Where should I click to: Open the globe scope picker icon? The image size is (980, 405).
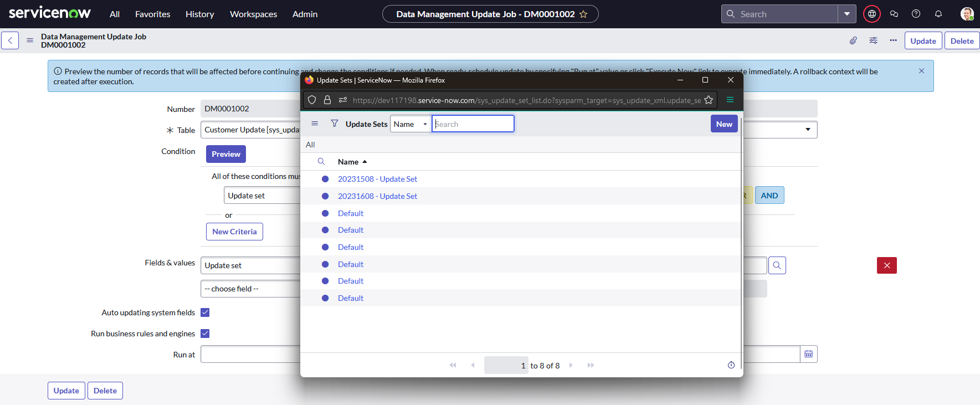[x=872, y=14]
